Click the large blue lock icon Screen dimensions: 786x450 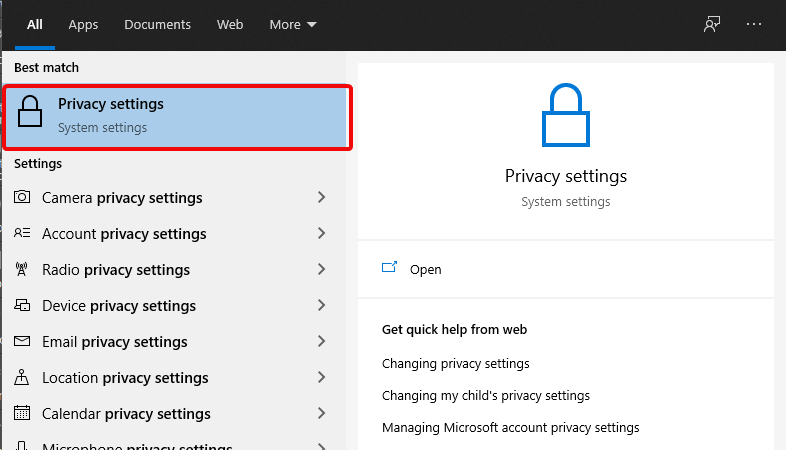(566, 115)
